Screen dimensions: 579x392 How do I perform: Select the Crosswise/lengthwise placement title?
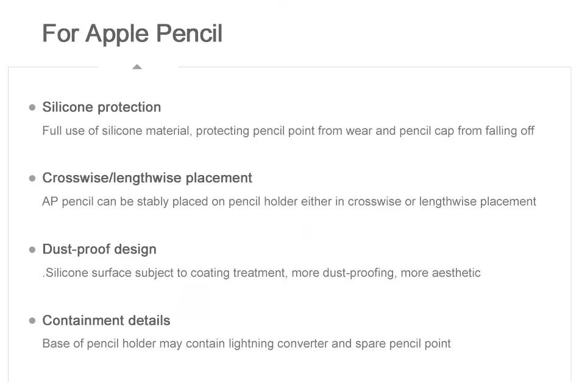pos(147,178)
